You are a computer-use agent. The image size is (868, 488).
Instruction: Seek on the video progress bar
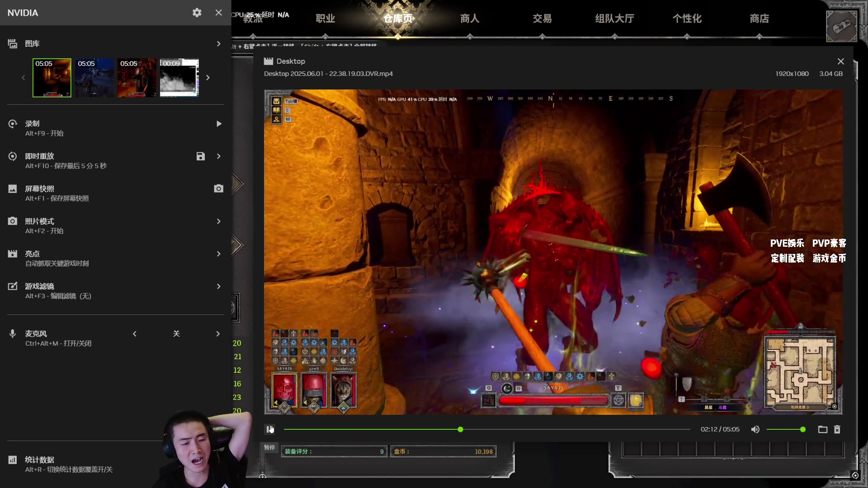[x=487, y=429]
